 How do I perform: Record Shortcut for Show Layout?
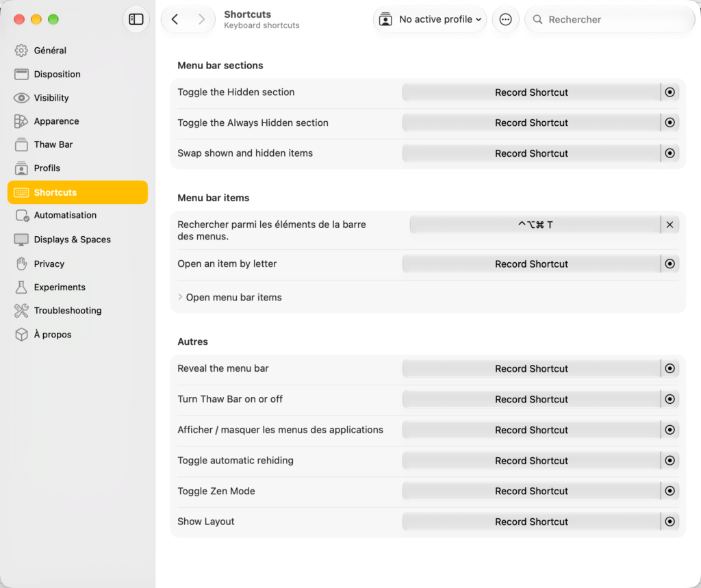(531, 522)
